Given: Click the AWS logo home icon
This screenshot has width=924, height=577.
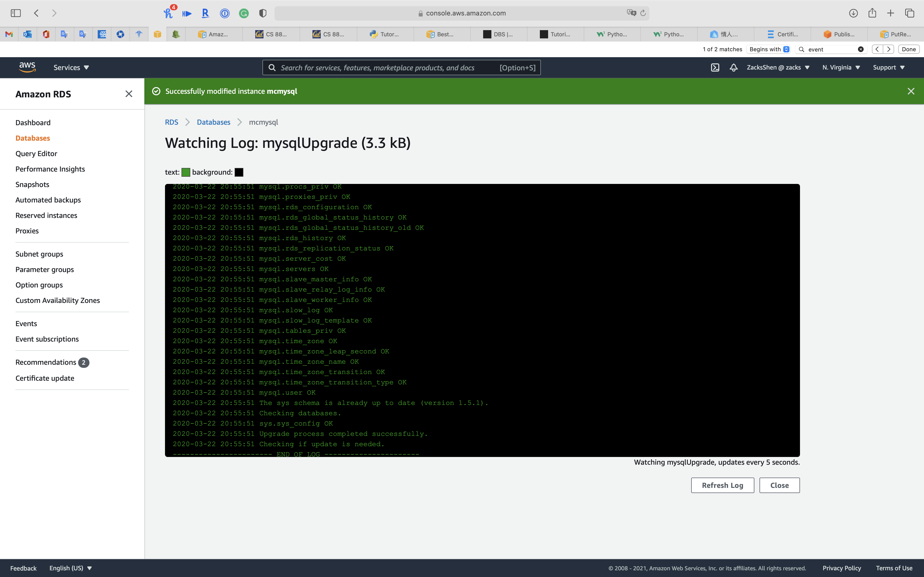Looking at the screenshot, I should (27, 67).
